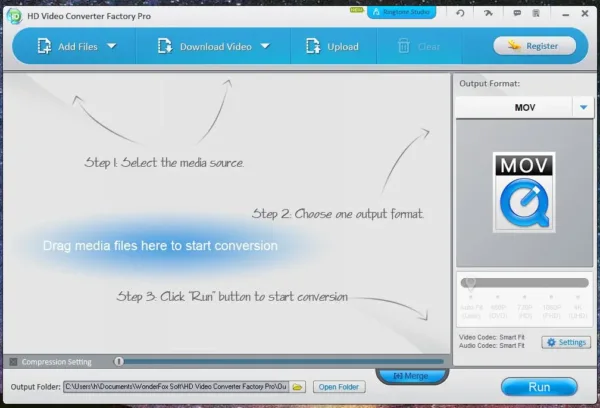
Task: Toggle the Compression Setting checkbox
Action: point(13,362)
